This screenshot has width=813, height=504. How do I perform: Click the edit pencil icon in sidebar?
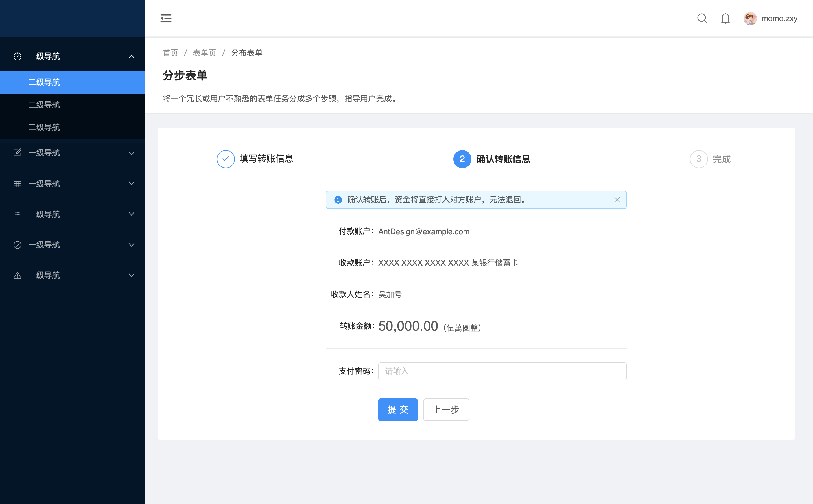17,153
